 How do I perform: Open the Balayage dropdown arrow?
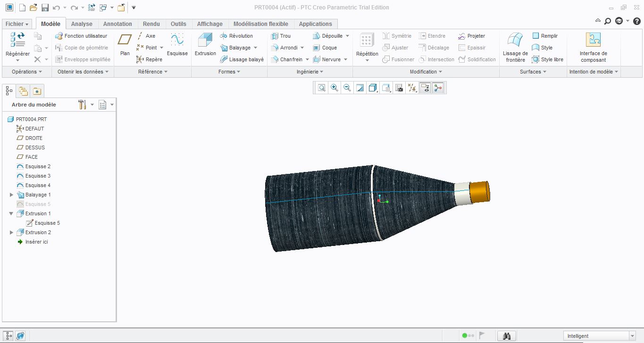point(255,48)
